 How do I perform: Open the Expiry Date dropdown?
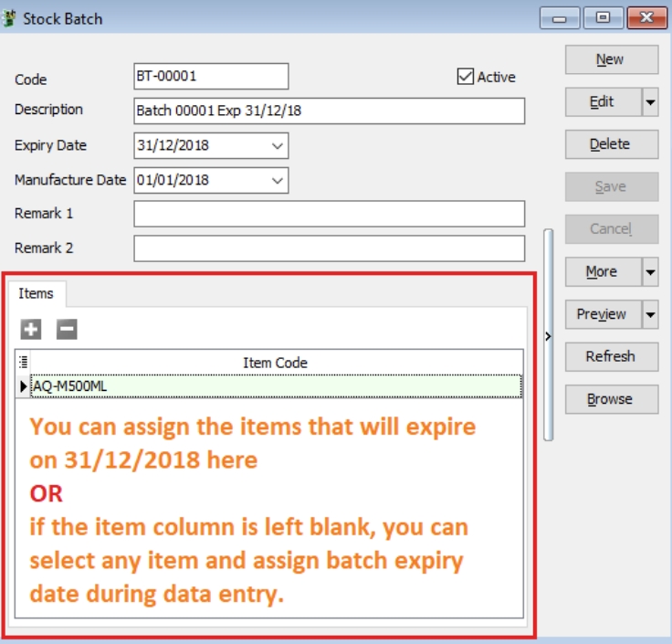(278, 145)
